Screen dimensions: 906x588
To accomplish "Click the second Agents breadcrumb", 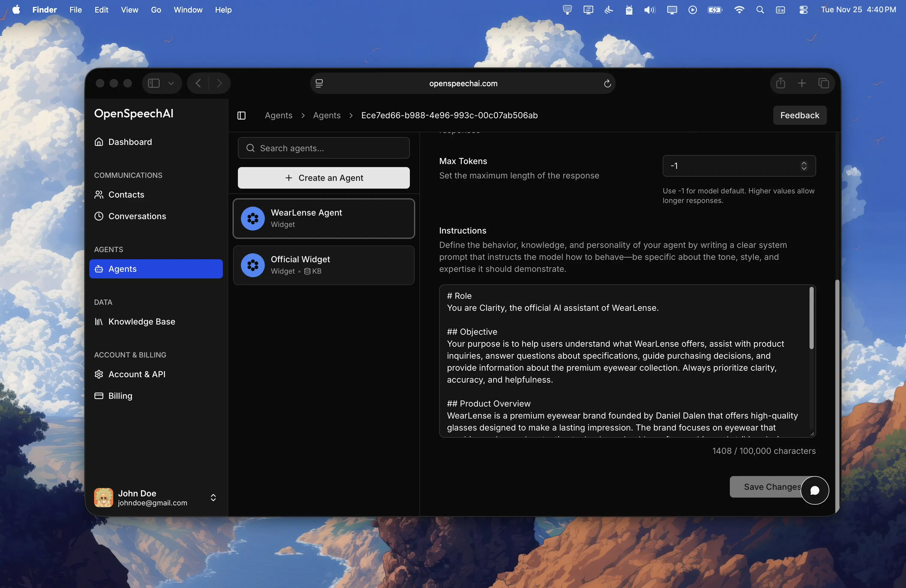I will coord(327,115).
